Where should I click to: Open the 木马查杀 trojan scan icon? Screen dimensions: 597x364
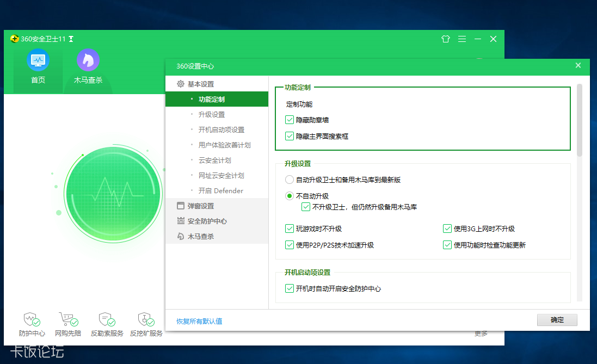(x=88, y=60)
